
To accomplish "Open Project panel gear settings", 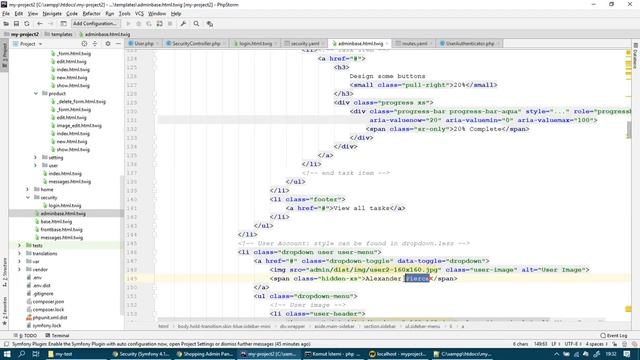I will click(108, 44).
